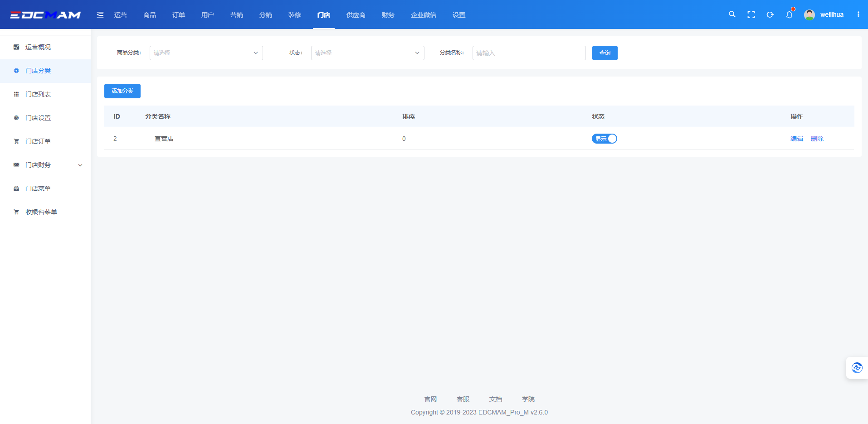Open 门店列表 in the sidebar
The image size is (868, 424).
coord(38,94)
